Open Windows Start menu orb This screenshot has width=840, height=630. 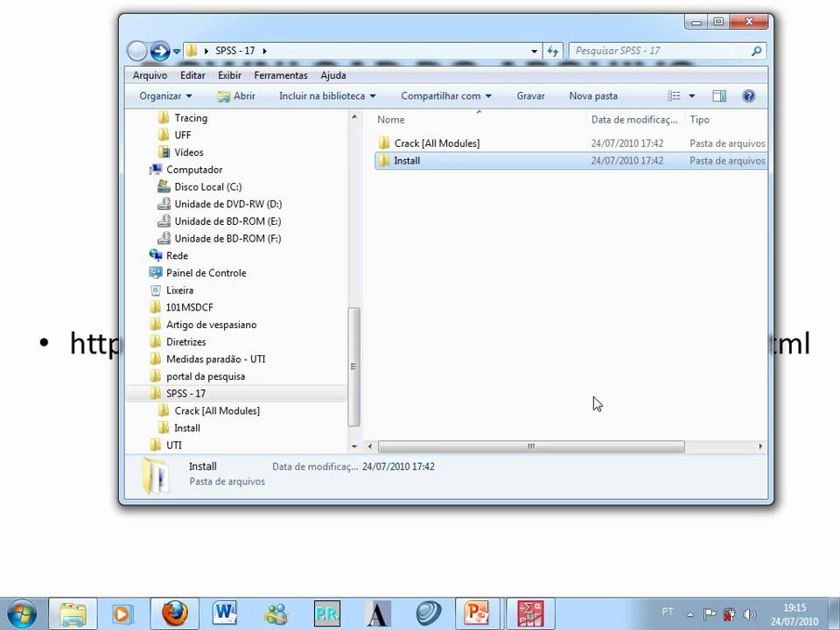click(21, 614)
